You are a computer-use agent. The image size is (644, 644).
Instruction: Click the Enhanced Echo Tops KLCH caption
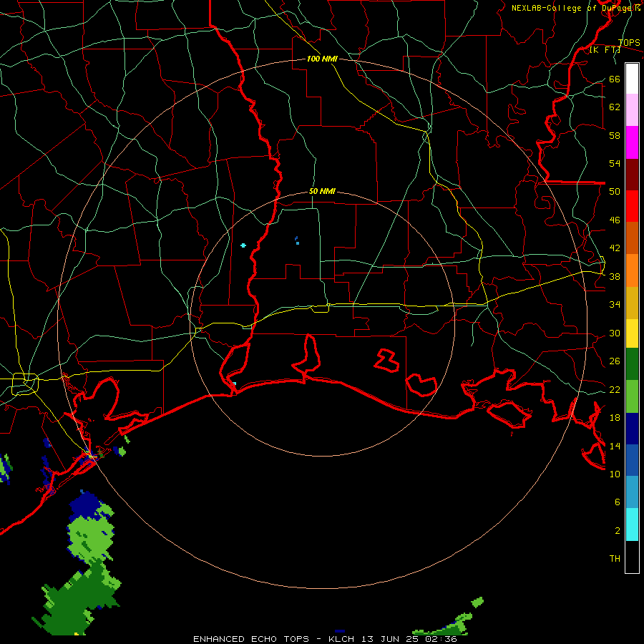325,639
